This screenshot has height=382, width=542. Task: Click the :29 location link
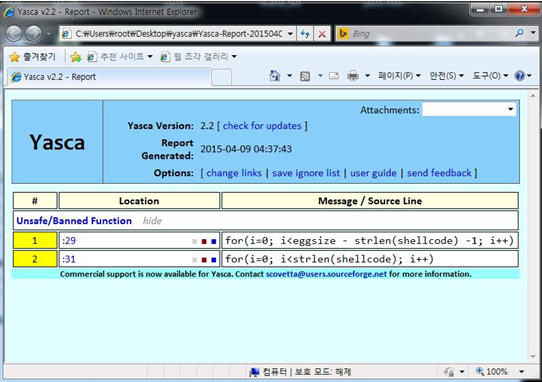(69, 241)
